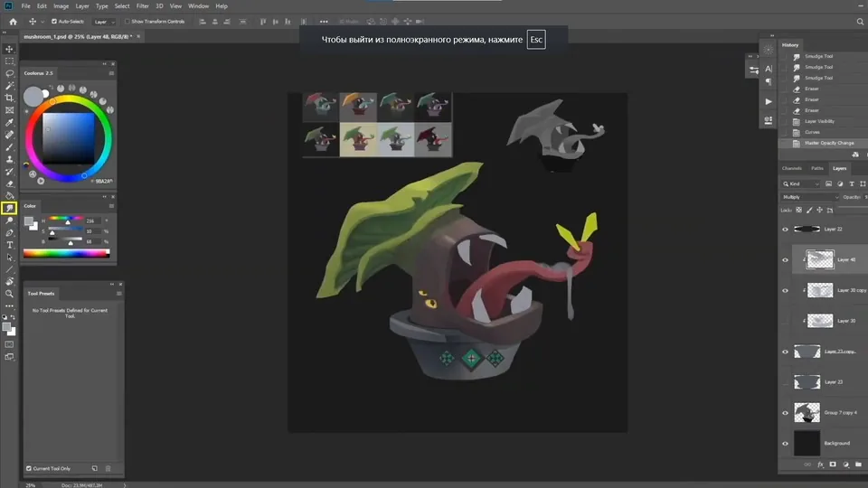868x488 pixels.
Task: Open the Multiply blend mode dropdown
Action: (x=810, y=197)
